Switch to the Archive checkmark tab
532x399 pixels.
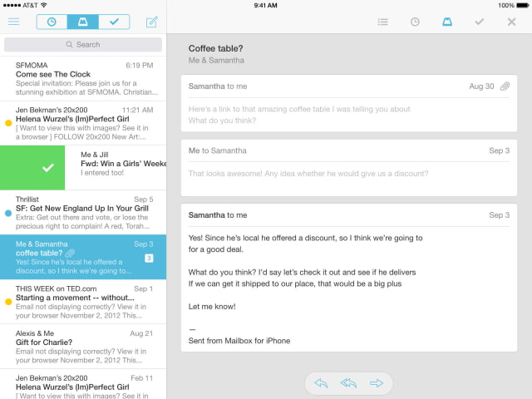[114, 22]
